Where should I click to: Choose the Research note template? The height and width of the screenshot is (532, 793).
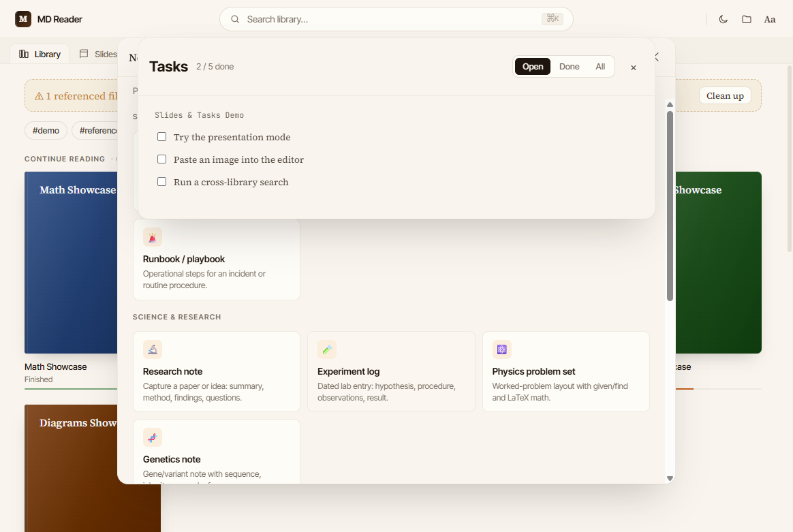pos(217,372)
